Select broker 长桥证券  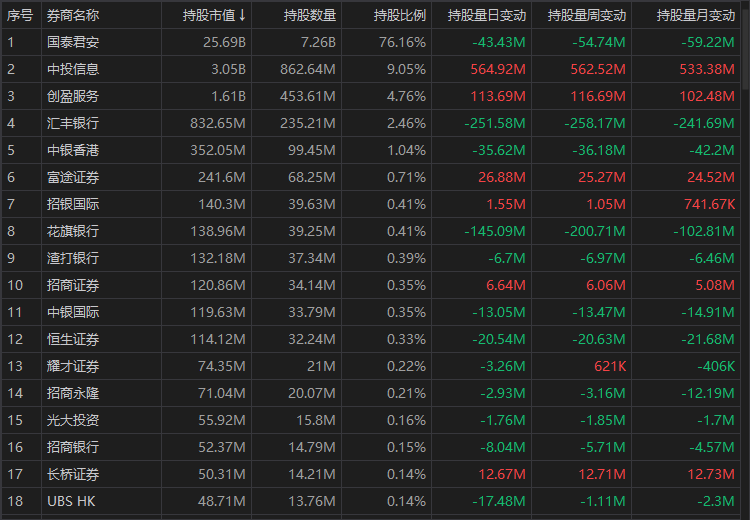coord(73,475)
